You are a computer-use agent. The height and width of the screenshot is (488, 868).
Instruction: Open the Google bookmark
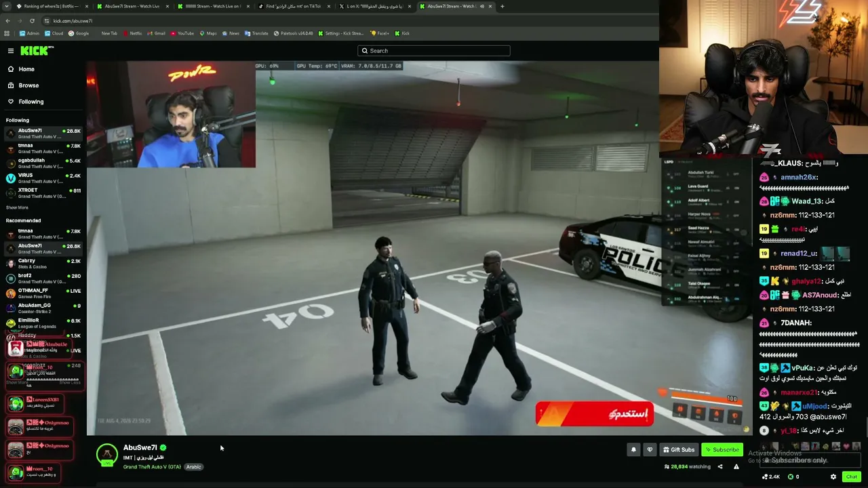pos(79,33)
